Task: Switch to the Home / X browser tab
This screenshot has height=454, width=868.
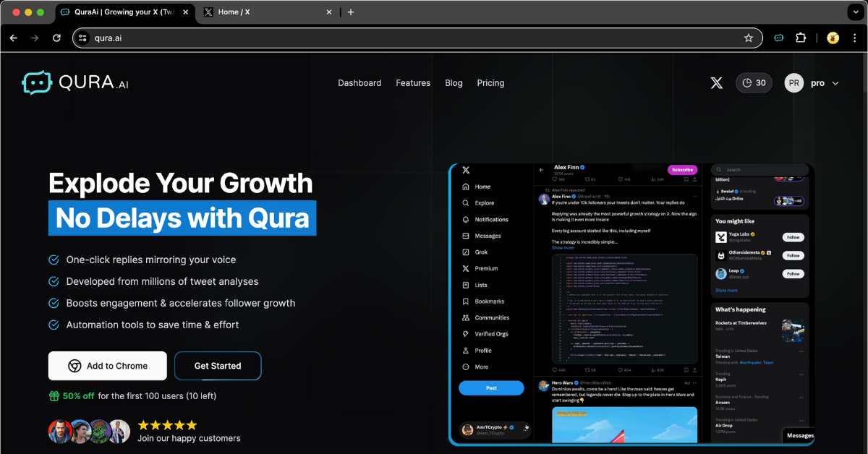Action: coord(268,12)
